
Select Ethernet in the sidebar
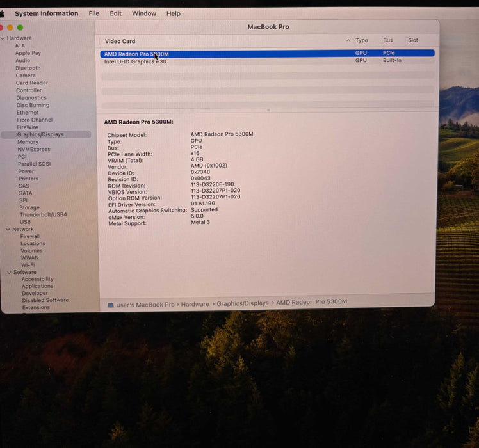pos(28,113)
